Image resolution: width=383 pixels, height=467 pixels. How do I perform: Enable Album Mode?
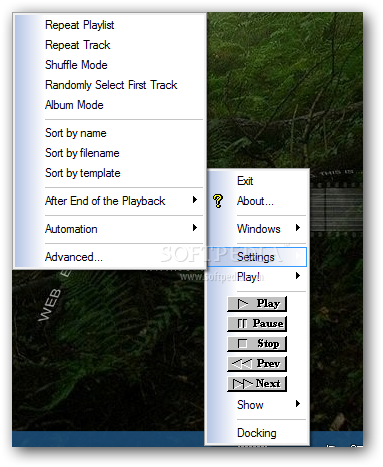pos(109,105)
